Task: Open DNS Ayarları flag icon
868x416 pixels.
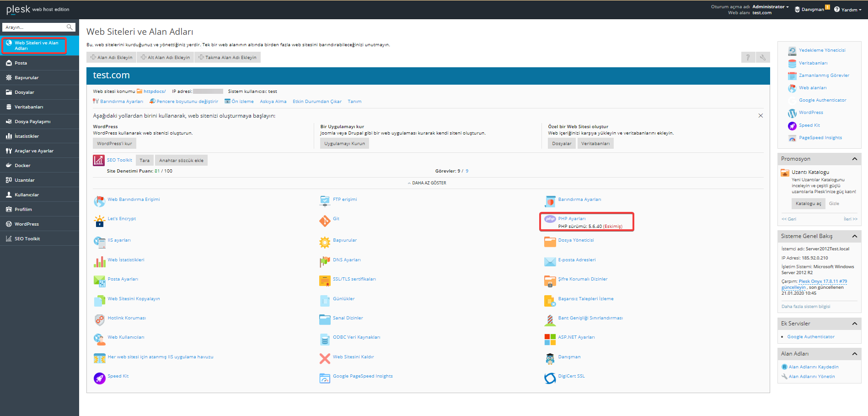Action: [x=325, y=262]
